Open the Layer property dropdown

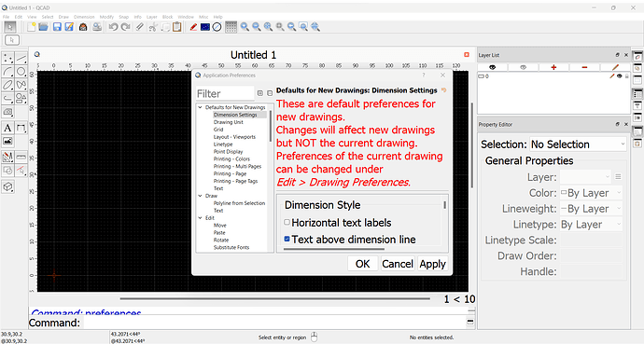point(586,177)
